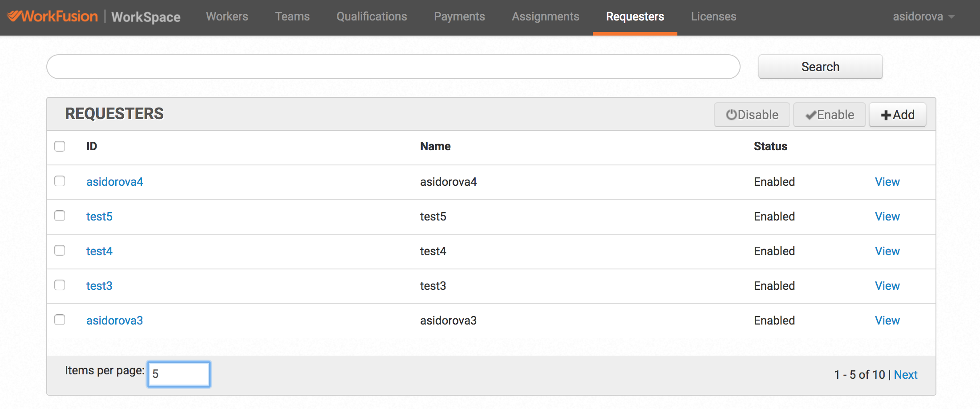Screen dimensions: 980x409
Task: Go to the Next page
Action: click(x=906, y=375)
